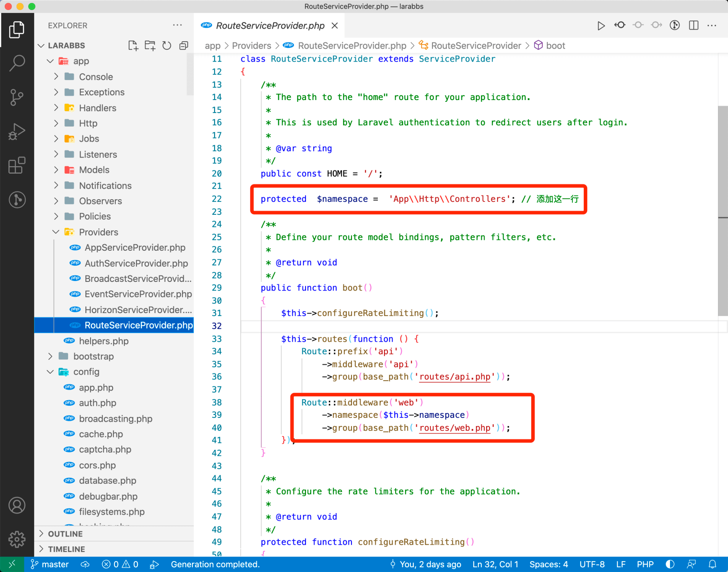
Task: Toggle the color theme status bar icon
Action: point(670,564)
